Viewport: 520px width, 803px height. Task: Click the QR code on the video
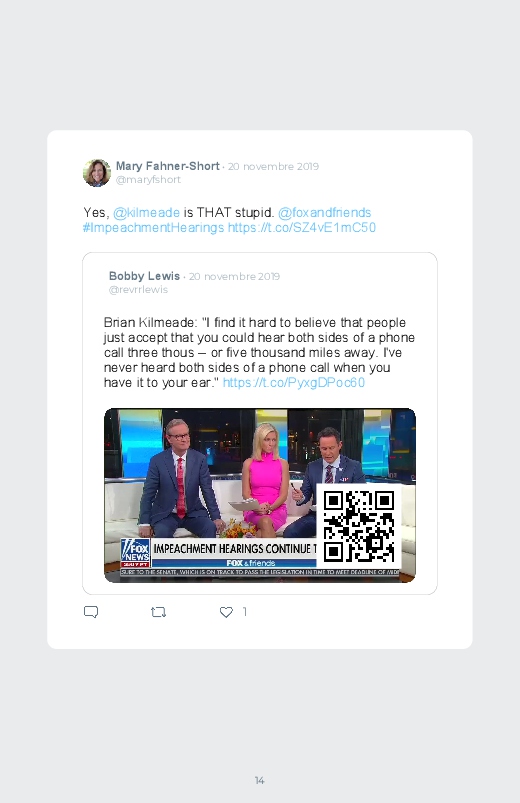click(x=359, y=526)
